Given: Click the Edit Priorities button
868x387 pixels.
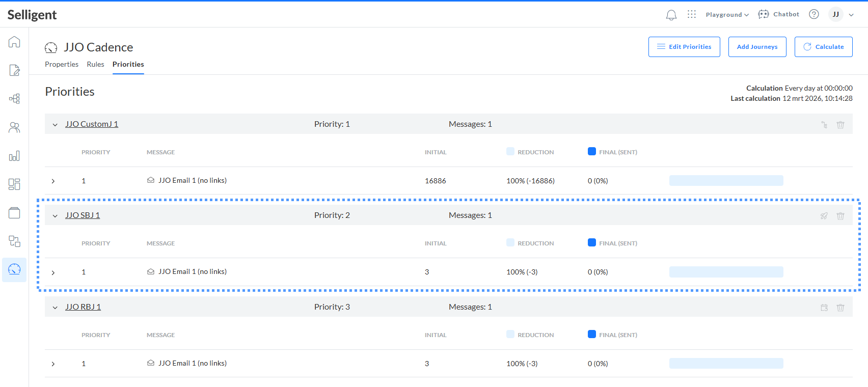Looking at the screenshot, I should (684, 47).
